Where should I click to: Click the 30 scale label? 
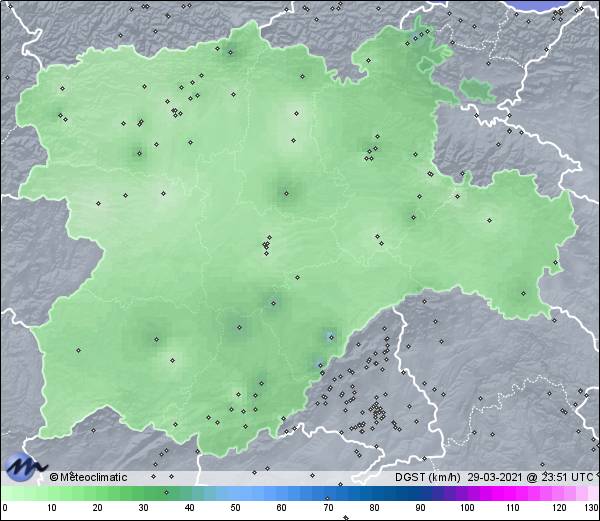(x=143, y=508)
